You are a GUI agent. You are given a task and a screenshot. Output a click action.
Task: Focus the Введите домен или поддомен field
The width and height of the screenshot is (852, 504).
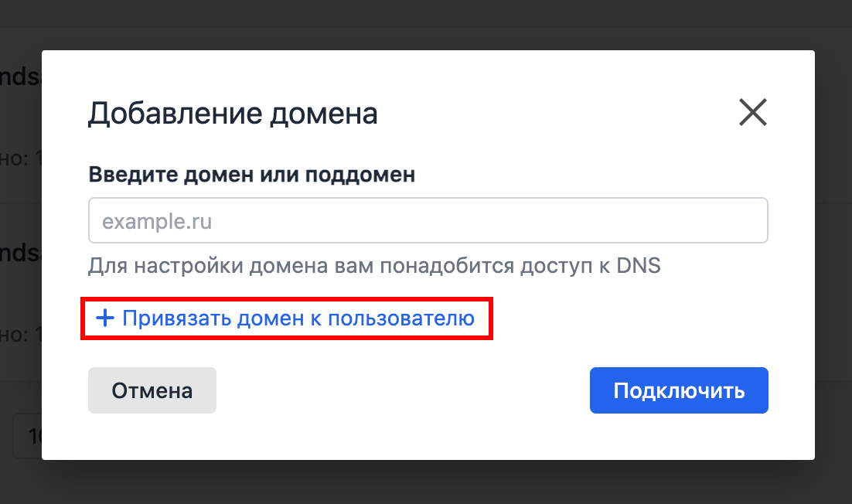[428, 220]
